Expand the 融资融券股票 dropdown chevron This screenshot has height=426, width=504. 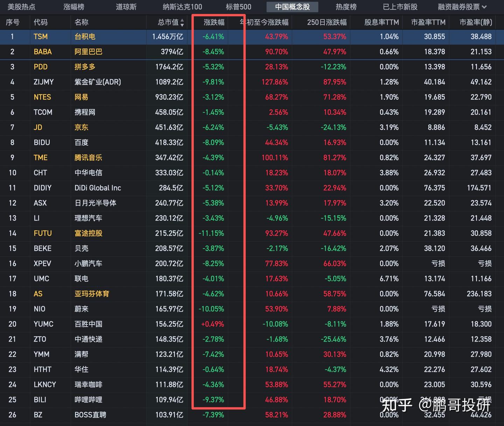(x=486, y=6)
